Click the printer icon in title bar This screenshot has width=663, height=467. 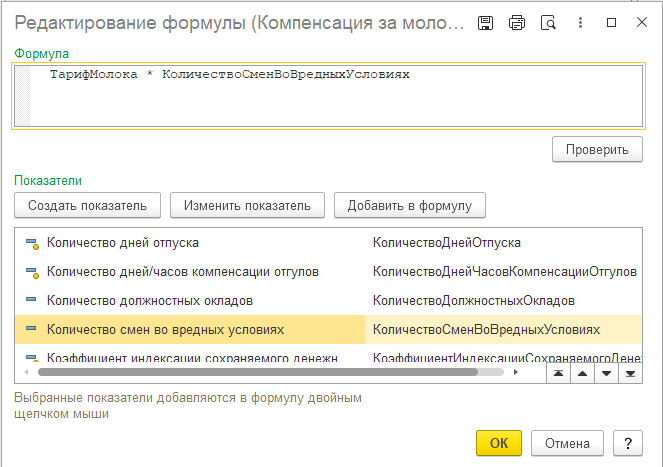pyautogui.click(x=517, y=22)
